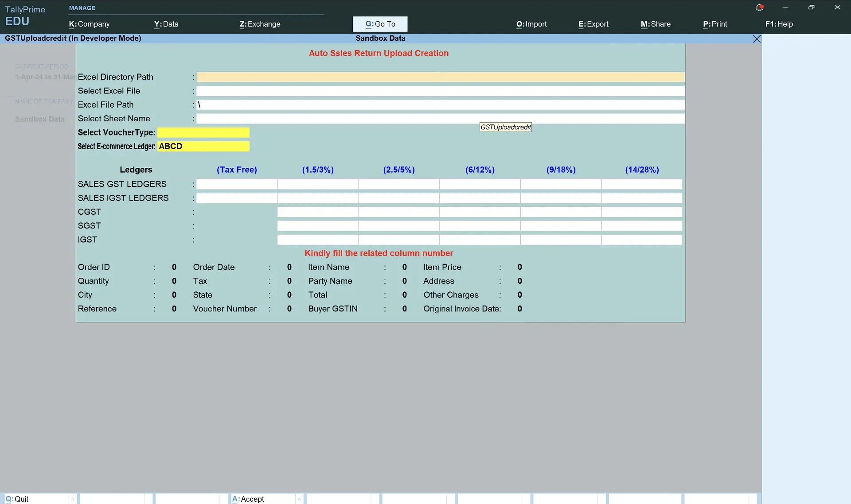Screen dimensions: 851x504
Task: Open the Export menu
Action: 593,24
